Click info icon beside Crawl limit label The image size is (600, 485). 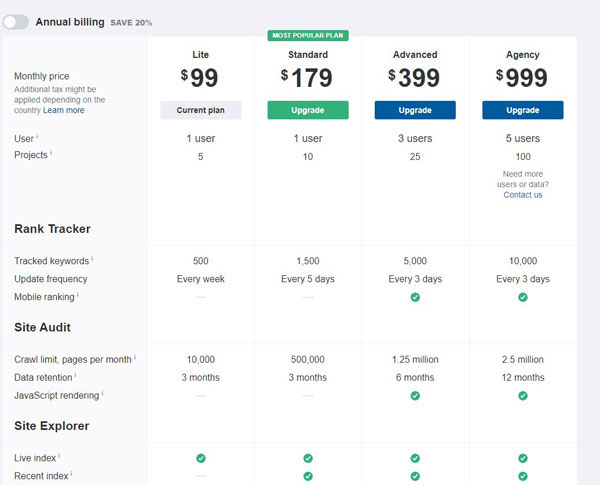(135, 357)
